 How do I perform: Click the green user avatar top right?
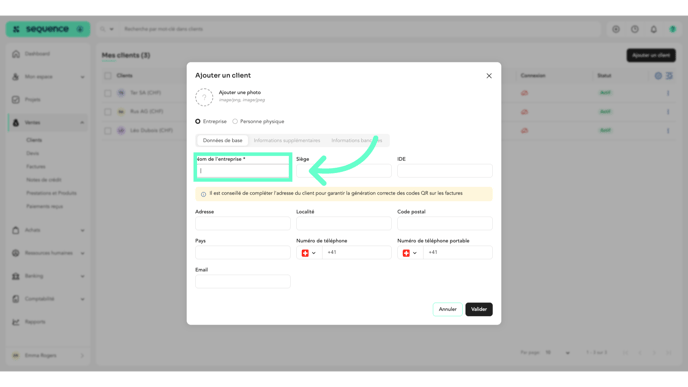pyautogui.click(x=673, y=29)
